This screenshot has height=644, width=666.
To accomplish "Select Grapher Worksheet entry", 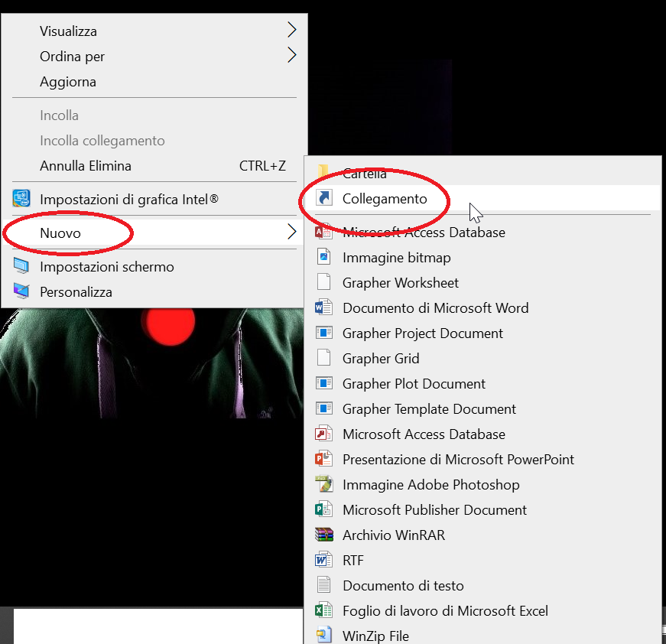I will pyautogui.click(x=483, y=282).
